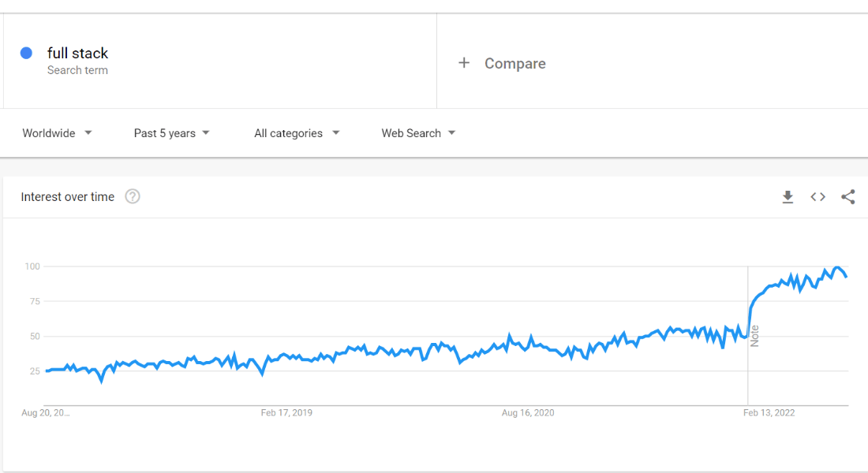The height and width of the screenshot is (473, 868).
Task: Click the blue dot beside full stack
Action: (x=26, y=53)
